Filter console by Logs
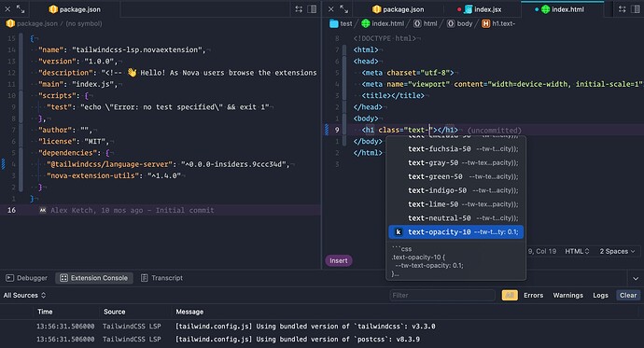This screenshot has width=644, height=348. (x=600, y=295)
